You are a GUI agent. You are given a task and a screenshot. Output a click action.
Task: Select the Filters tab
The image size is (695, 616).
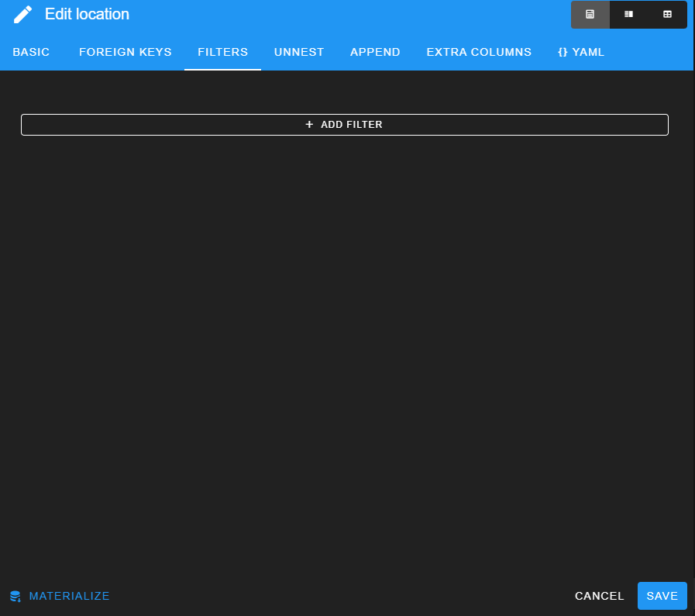222,53
